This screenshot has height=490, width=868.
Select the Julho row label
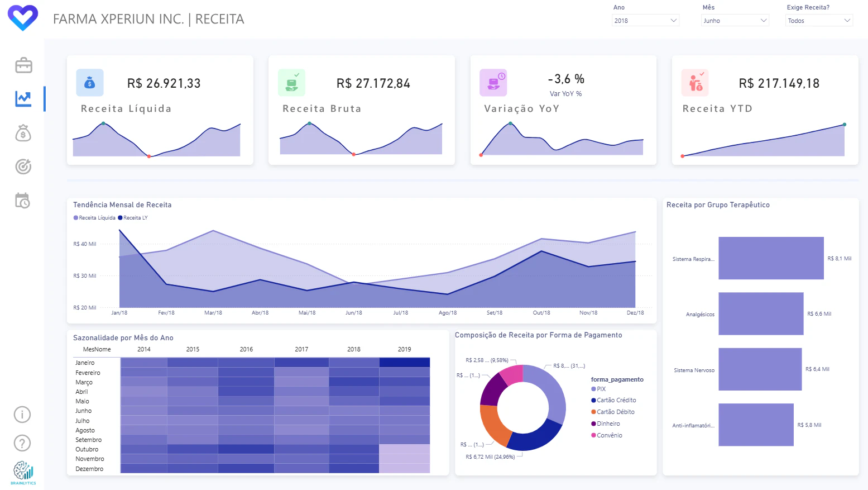[83, 421]
